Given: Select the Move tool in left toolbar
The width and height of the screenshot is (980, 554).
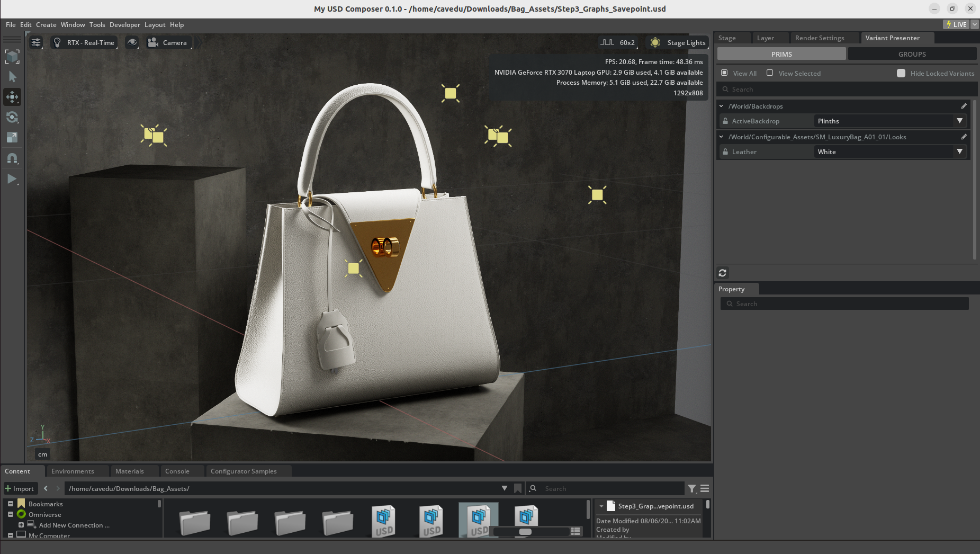Looking at the screenshot, I should click(12, 97).
